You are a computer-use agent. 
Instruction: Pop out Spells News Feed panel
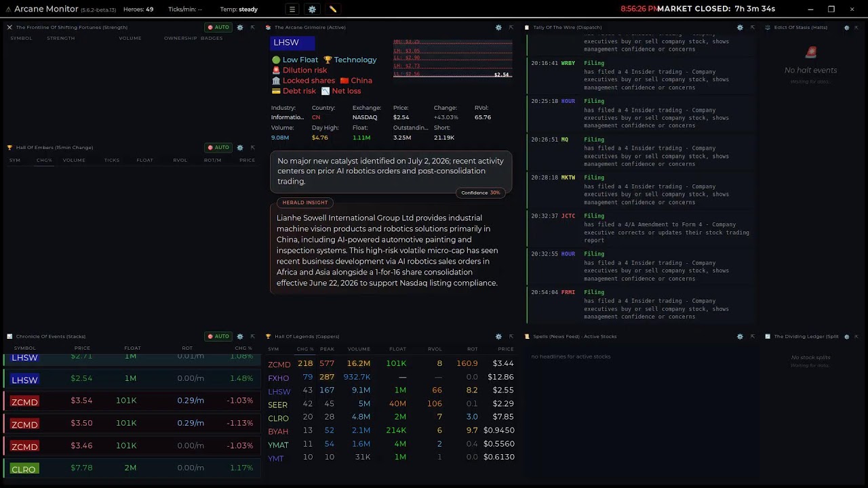pyautogui.click(x=752, y=336)
